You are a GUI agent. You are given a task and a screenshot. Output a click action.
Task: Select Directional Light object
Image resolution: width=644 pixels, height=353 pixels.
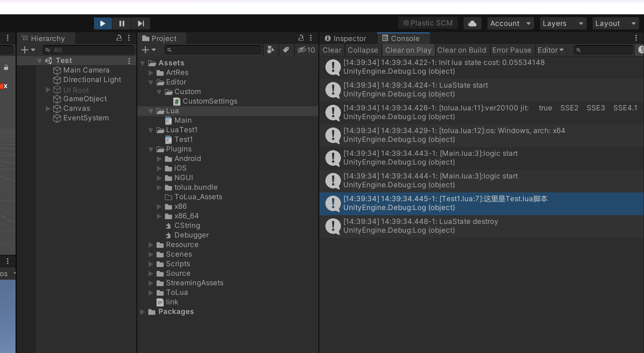tap(87, 80)
